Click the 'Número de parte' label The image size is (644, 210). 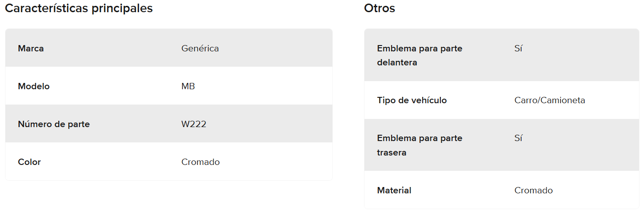tap(54, 124)
